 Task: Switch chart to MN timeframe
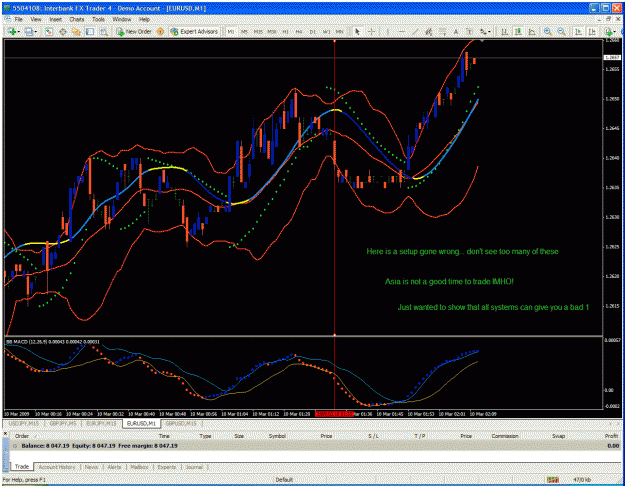pos(340,31)
